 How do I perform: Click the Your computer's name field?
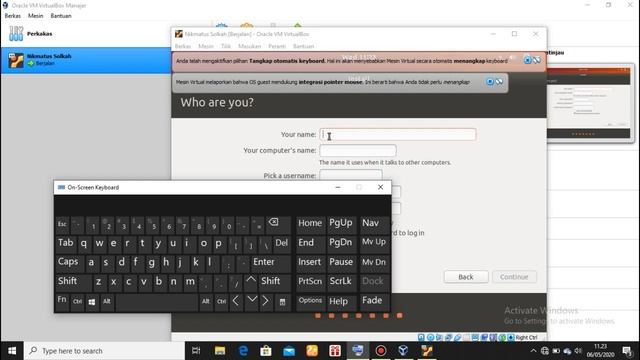(x=358, y=151)
